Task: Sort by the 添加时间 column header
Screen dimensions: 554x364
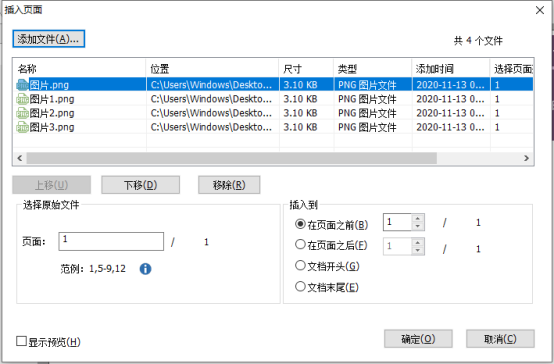Action: click(451, 69)
